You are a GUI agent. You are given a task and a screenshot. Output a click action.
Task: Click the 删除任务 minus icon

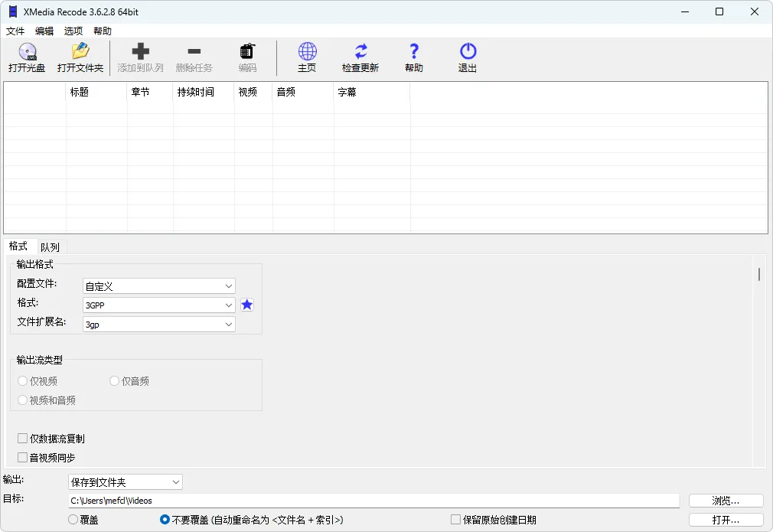(x=194, y=51)
